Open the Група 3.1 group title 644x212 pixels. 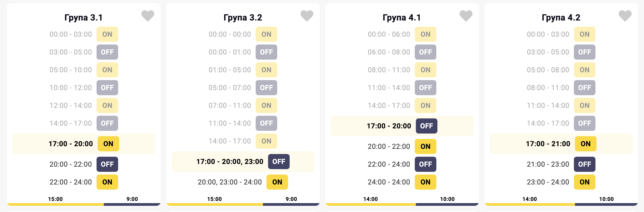pyautogui.click(x=83, y=18)
